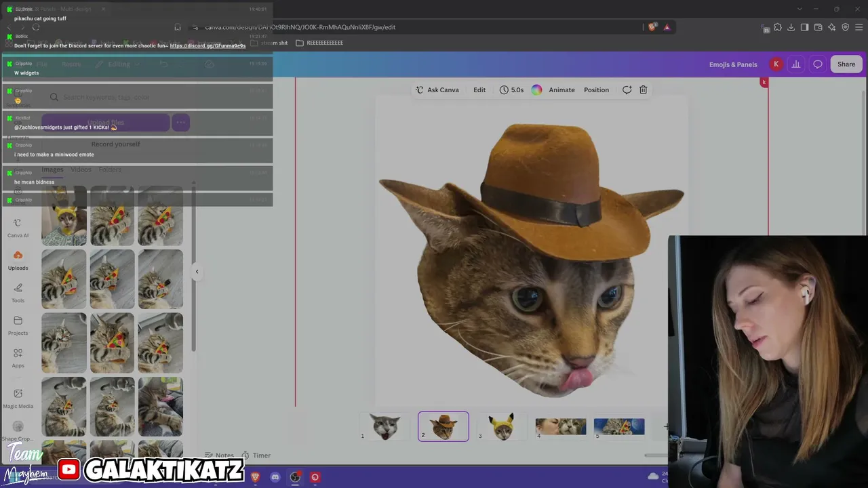868x488 pixels.
Task: Click the Record yourself button
Action: (x=115, y=144)
